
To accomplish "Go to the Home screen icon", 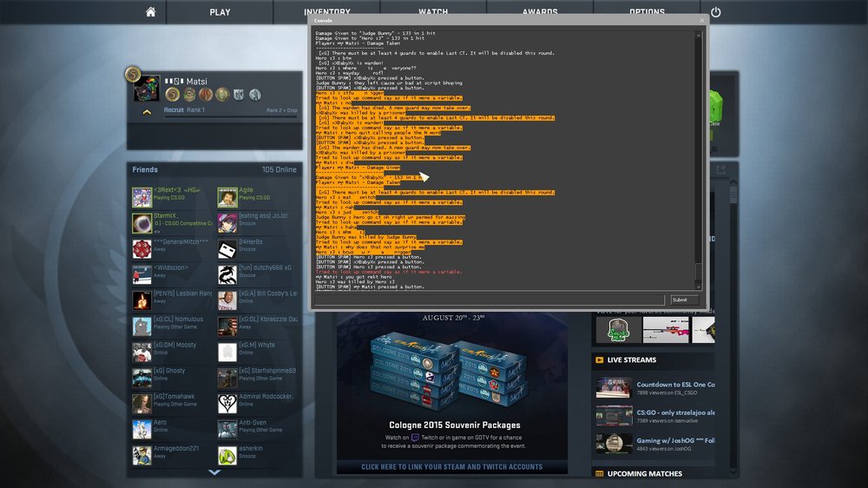I will point(150,11).
